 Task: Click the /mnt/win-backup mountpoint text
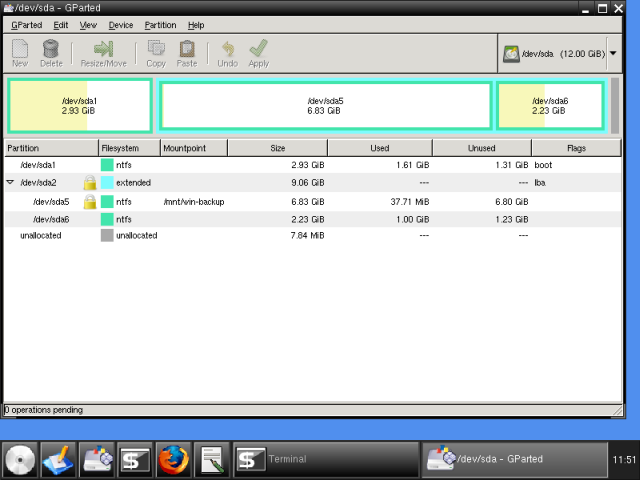pyautogui.click(x=194, y=202)
